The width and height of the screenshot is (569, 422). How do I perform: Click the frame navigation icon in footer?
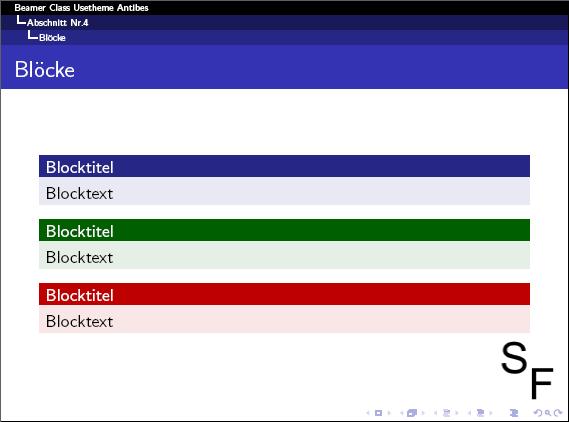412,413
